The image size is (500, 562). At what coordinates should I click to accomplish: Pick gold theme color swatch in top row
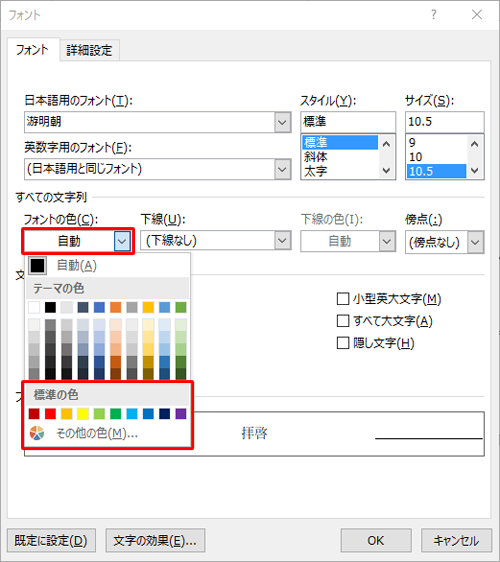pyautogui.click(x=148, y=307)
